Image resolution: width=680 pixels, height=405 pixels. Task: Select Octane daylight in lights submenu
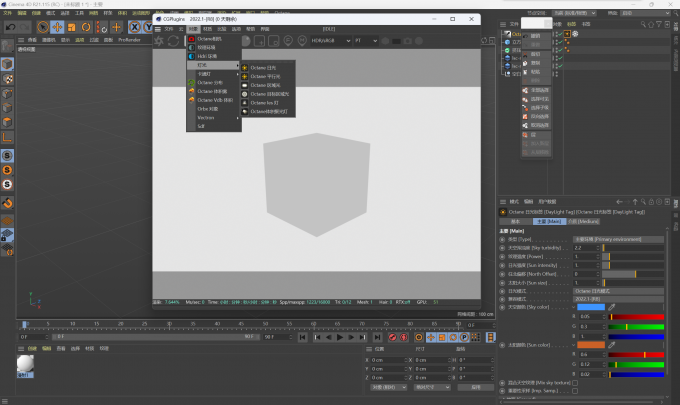coord(268,68)
